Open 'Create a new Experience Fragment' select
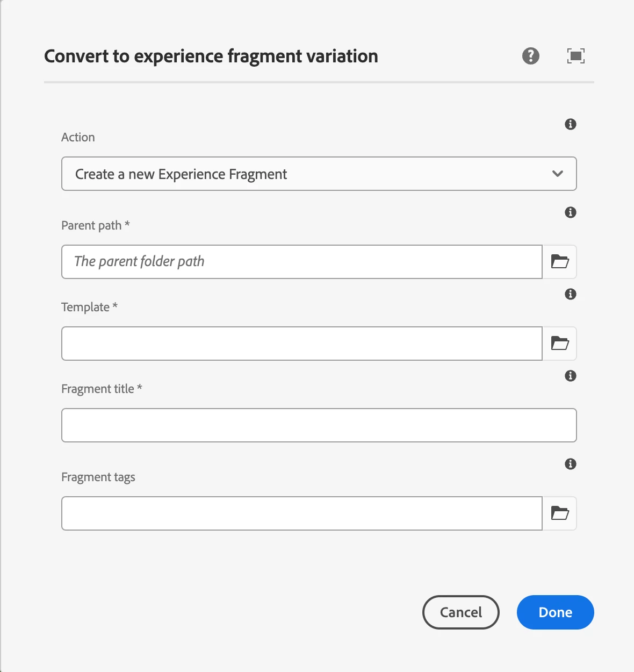 (301, 174)
